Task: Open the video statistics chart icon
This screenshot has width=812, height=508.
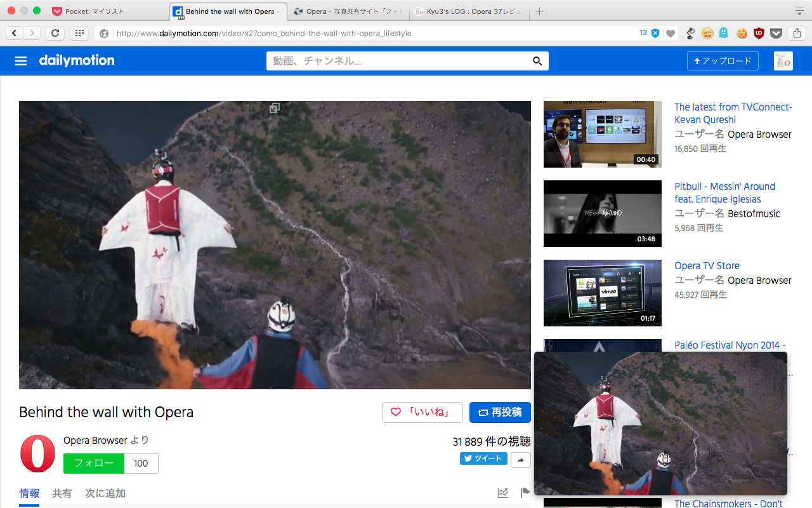Action: tap(502, 492)
